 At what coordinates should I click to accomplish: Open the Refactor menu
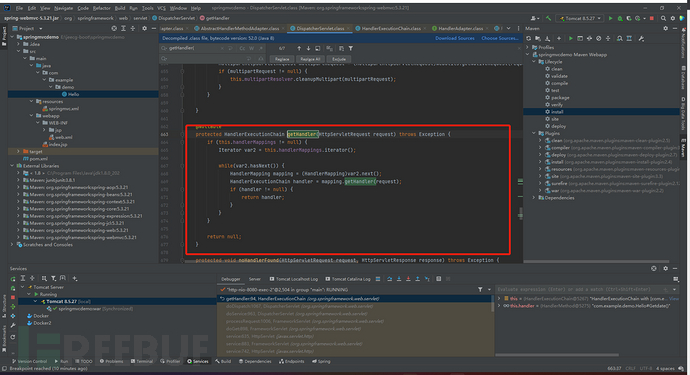click(102, 8)
